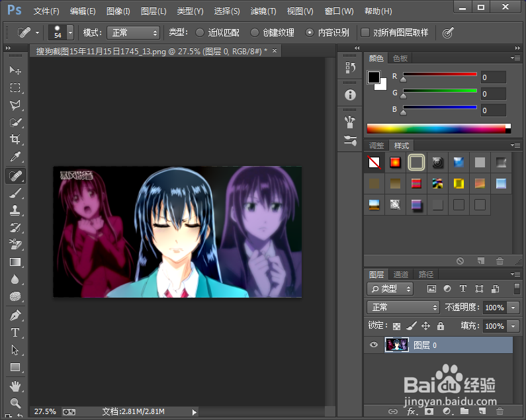Open brush size picker dropdown arrow

pos(70,32)
